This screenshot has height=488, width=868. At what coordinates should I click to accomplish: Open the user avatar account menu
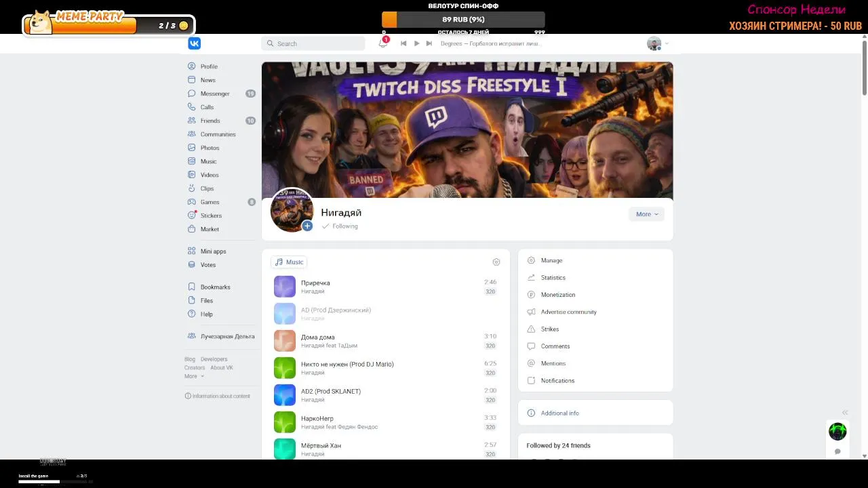[657, 43]
